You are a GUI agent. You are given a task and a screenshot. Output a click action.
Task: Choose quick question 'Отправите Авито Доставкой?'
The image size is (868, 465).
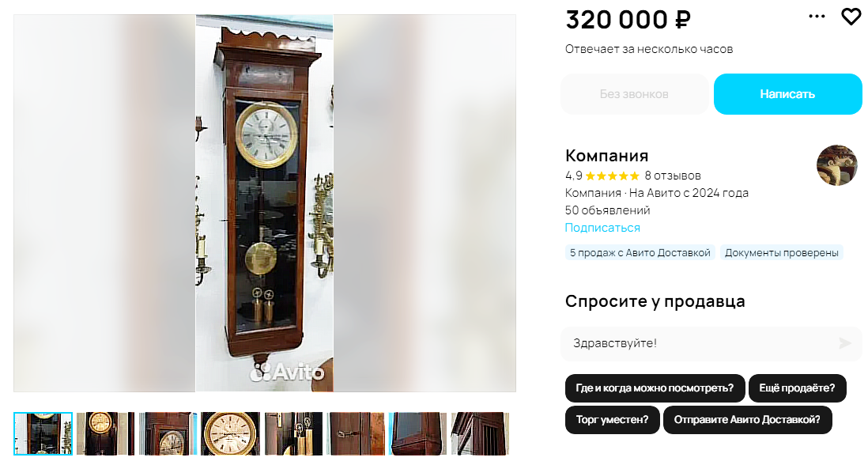pyautogui.click(x=747, y=420)
